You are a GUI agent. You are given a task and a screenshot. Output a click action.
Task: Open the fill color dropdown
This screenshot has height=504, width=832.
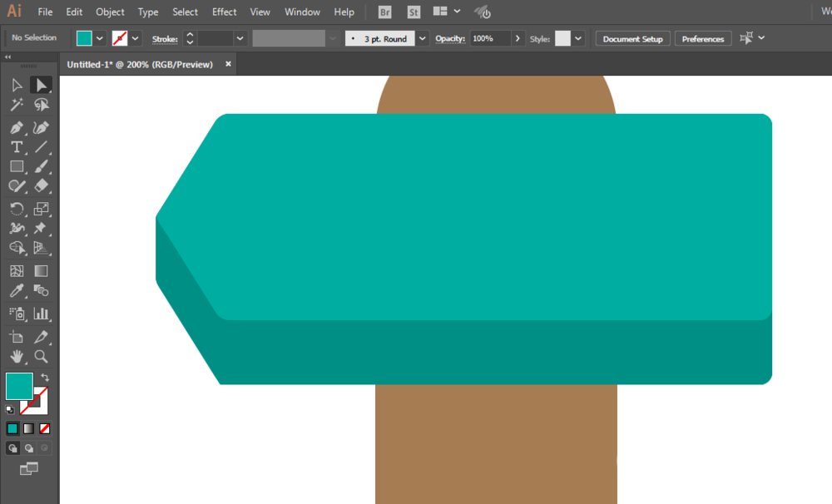point(99,39)
